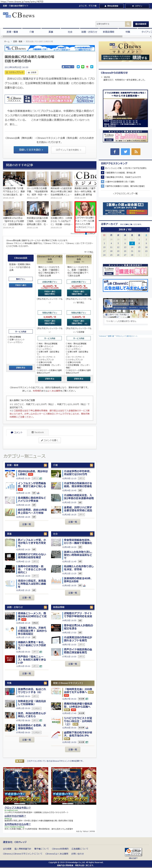Open the 薬事 nav menu item
The width and height of the screenshot is (152, 868).
51,32
